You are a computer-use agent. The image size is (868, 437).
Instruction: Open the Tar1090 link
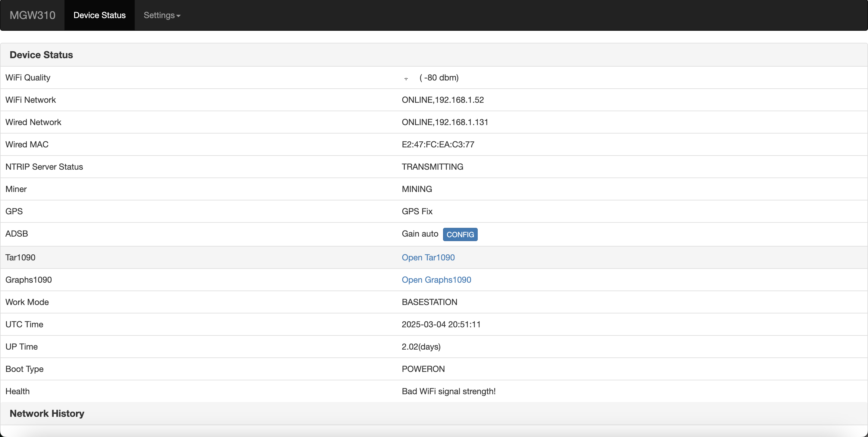point(428,257)
